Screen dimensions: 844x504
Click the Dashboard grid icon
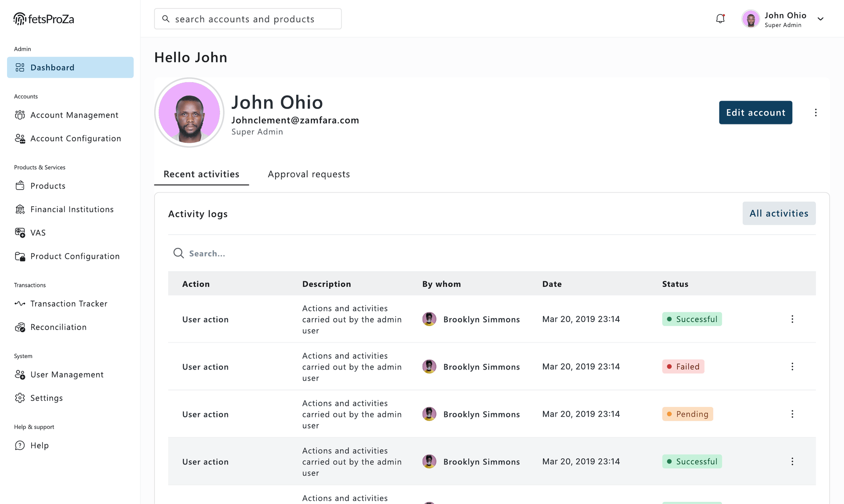click(20, 67)
